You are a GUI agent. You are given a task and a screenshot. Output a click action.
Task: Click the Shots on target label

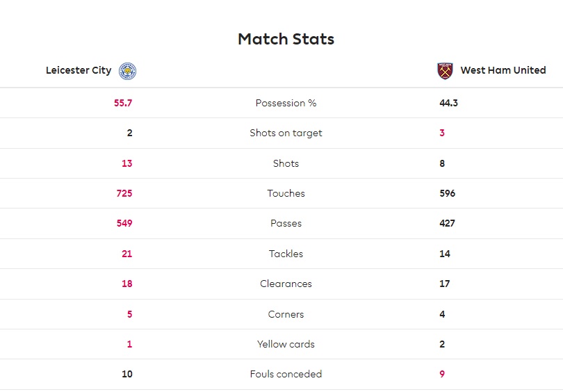(286, 133)
